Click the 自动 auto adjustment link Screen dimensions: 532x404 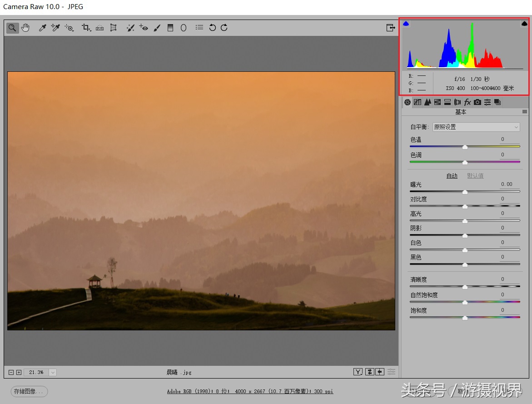[452, 176]
